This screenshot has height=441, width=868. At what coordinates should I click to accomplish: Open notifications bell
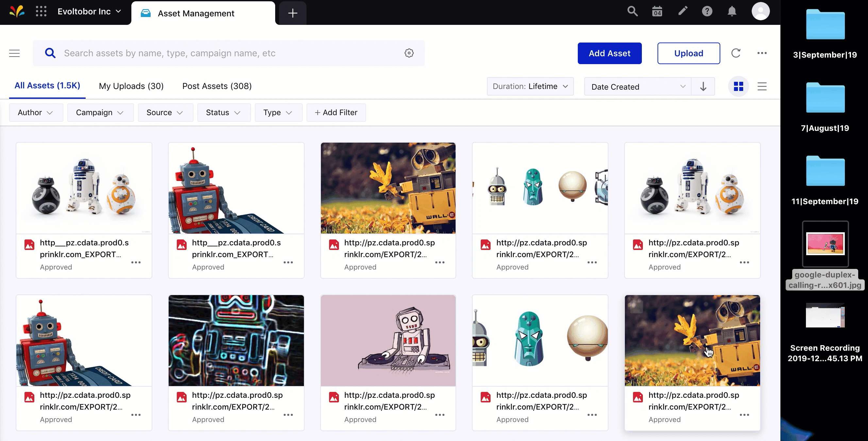[731, 11]
